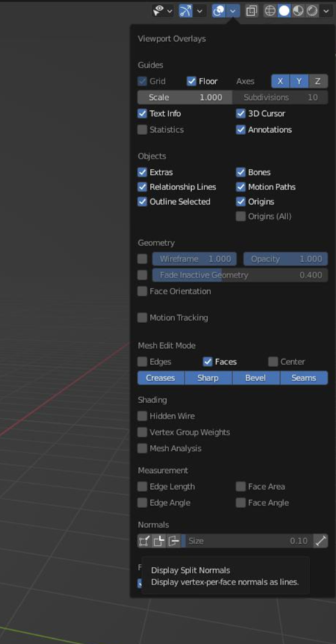Click the Subdivisions 10 field
336x644 pixels.
click(280, 98)
